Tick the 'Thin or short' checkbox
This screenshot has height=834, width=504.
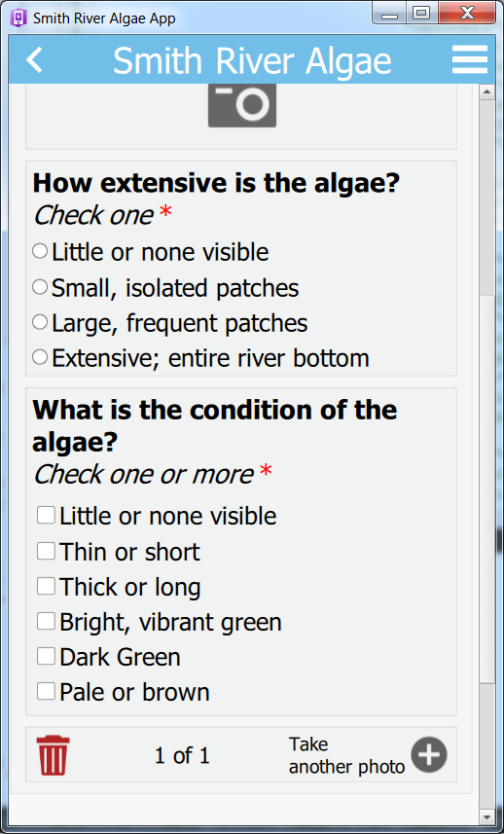click(x=47, y=551)
